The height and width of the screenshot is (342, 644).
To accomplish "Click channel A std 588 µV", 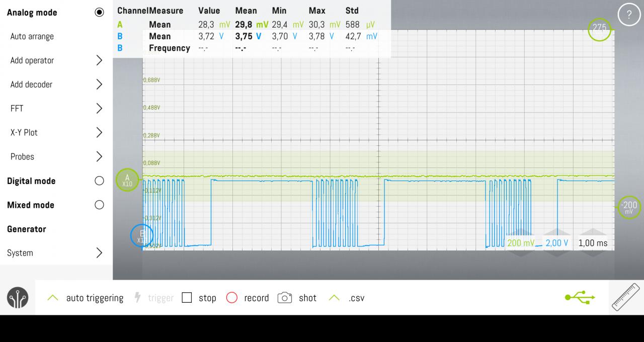I will [x=360, y=24].
